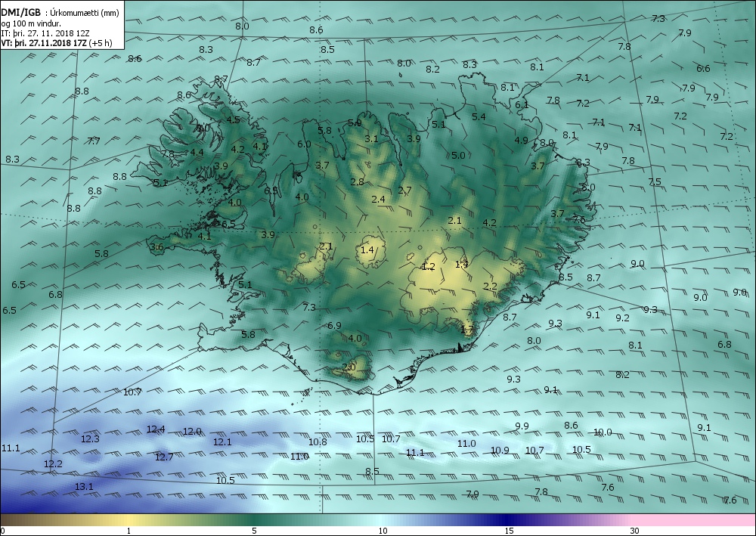Click the map value "2.8"
This screenshot has height=536, width=756.
pyautogui.click(x=358, y=182)
